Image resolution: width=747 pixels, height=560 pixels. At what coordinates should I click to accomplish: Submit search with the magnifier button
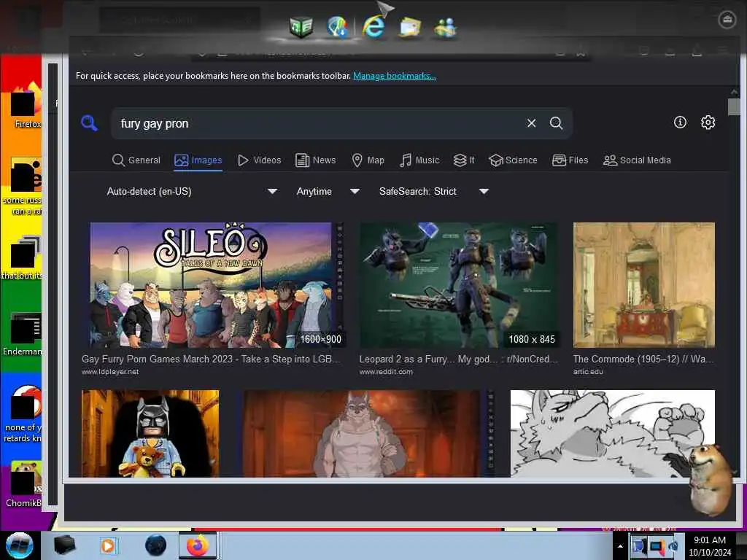tap(556, 122)
